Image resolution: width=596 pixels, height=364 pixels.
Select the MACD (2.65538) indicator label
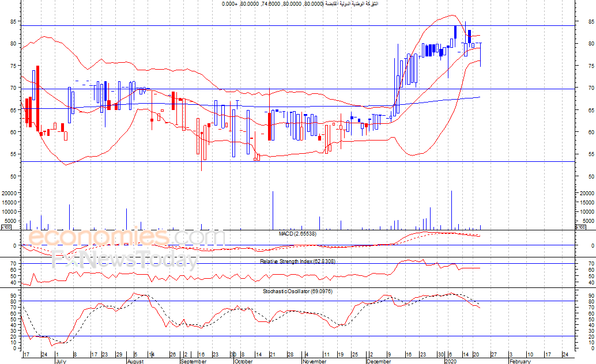tap(297, 234)
